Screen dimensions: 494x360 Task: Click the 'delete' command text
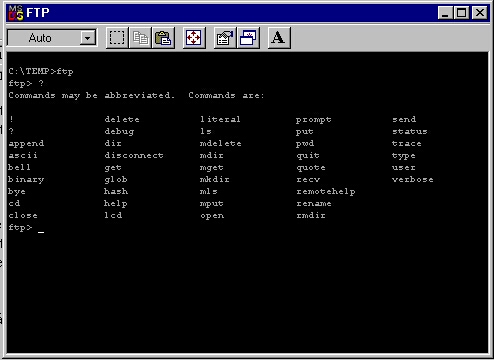coord(122,119)
